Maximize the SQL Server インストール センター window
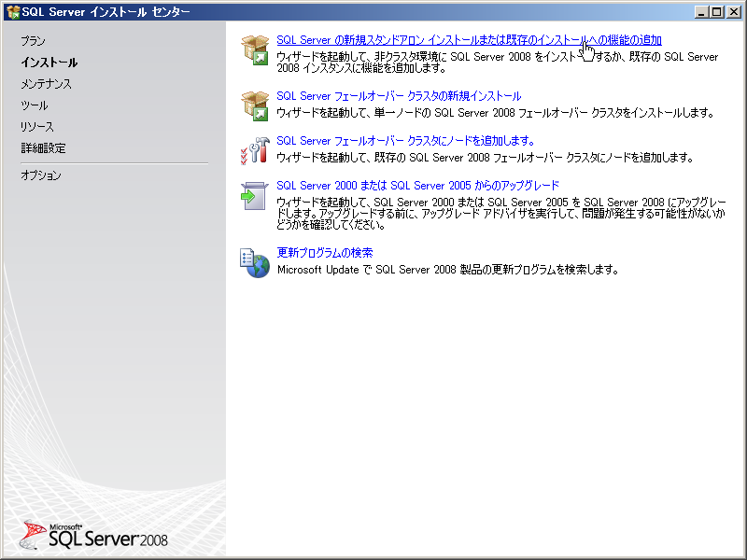Image resolution: width=747 pixels, height=560 pixels. click(x=716, y=12)
